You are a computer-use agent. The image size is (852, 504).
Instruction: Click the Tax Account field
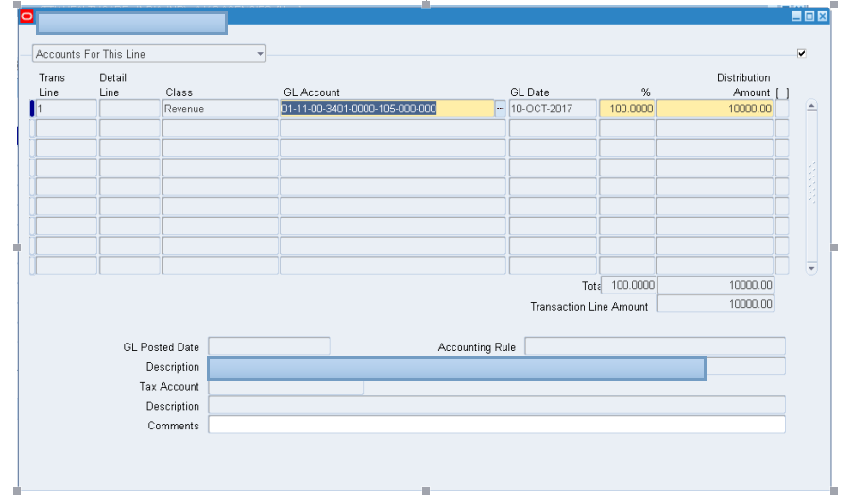pos(286,387)
